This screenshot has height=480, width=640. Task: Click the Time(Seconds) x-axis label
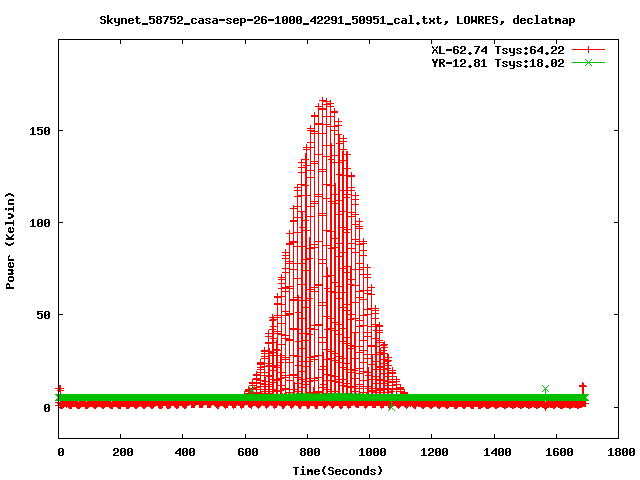click(x=338, y=471)
